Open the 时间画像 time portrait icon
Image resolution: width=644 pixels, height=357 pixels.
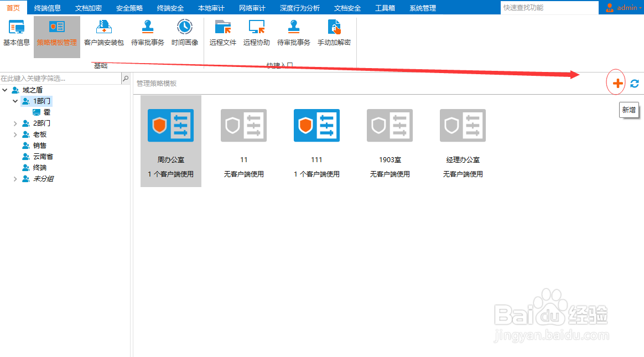[184, 32]
